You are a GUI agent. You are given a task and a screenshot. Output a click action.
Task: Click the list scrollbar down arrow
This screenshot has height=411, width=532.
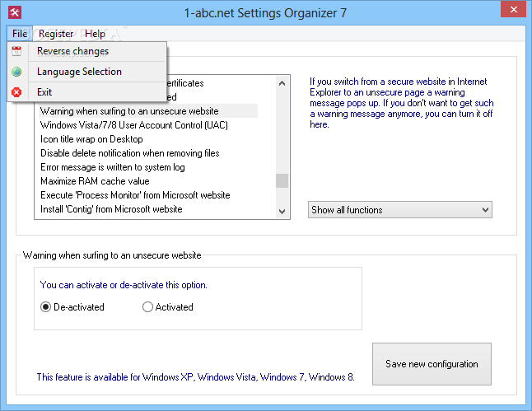point(282,211)
